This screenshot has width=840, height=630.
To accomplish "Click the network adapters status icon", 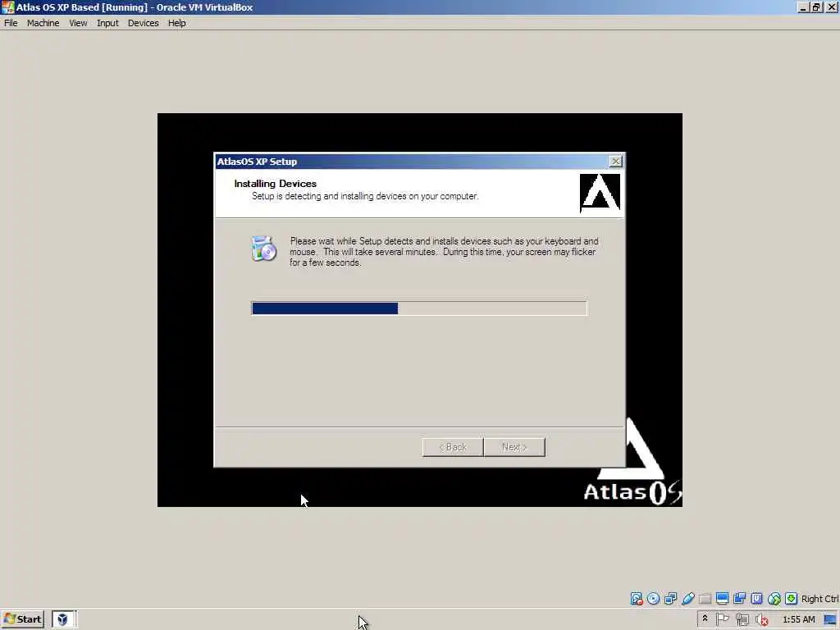I will point(670,598).
